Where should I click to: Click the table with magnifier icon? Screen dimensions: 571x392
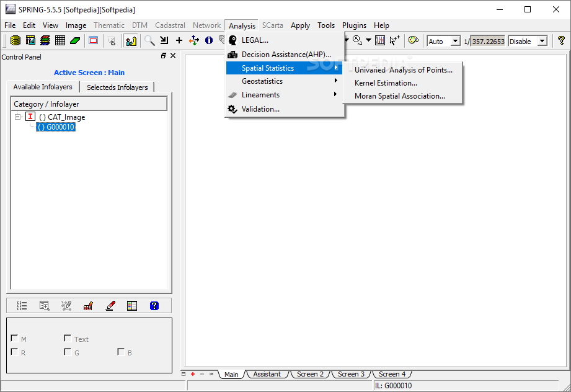(44, 306)
